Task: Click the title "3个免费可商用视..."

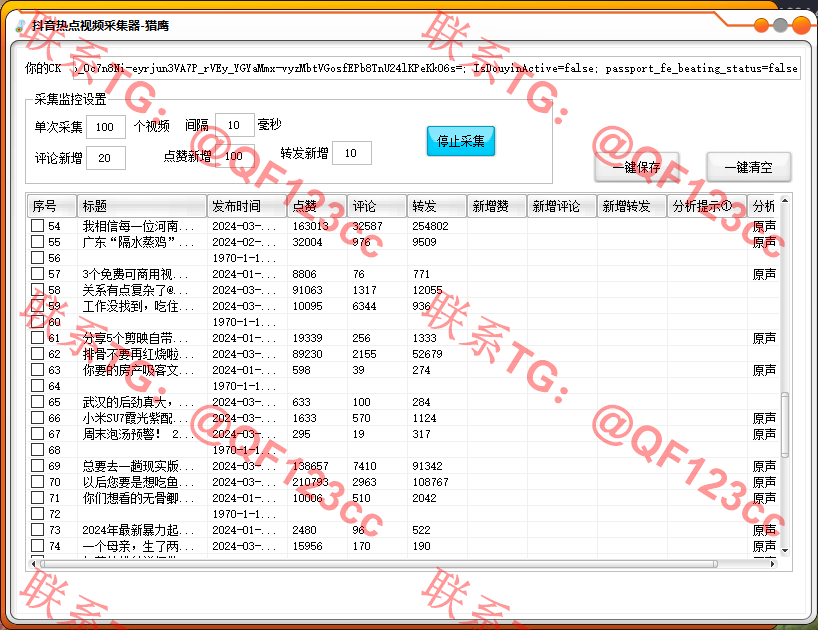Action: [136, 274]
